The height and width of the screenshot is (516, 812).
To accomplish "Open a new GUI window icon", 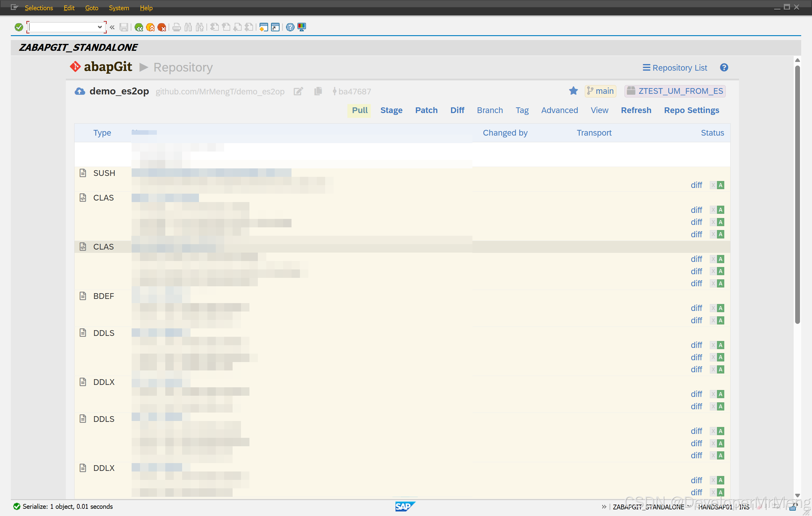I will (x=264, y=27).
